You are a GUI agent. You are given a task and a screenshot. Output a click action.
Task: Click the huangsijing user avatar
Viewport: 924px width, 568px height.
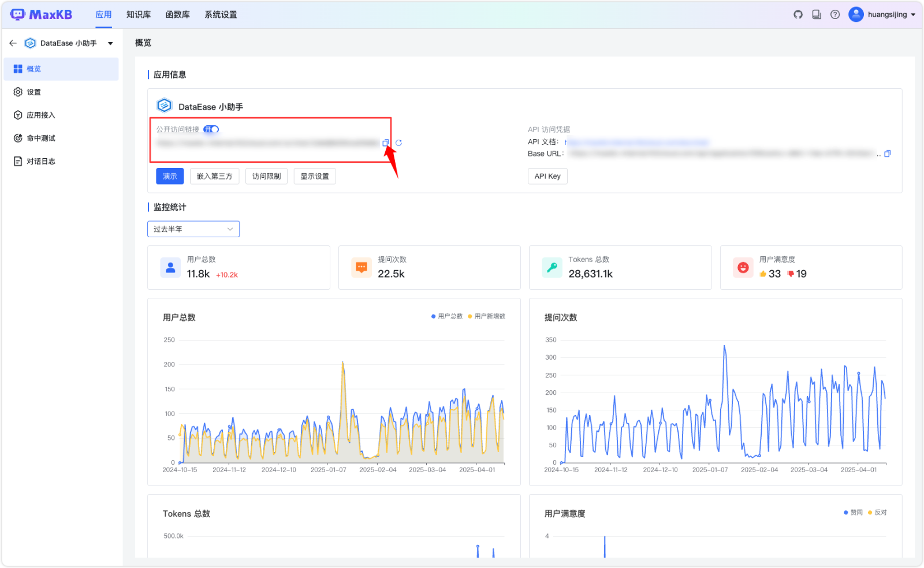coord(856,14)
